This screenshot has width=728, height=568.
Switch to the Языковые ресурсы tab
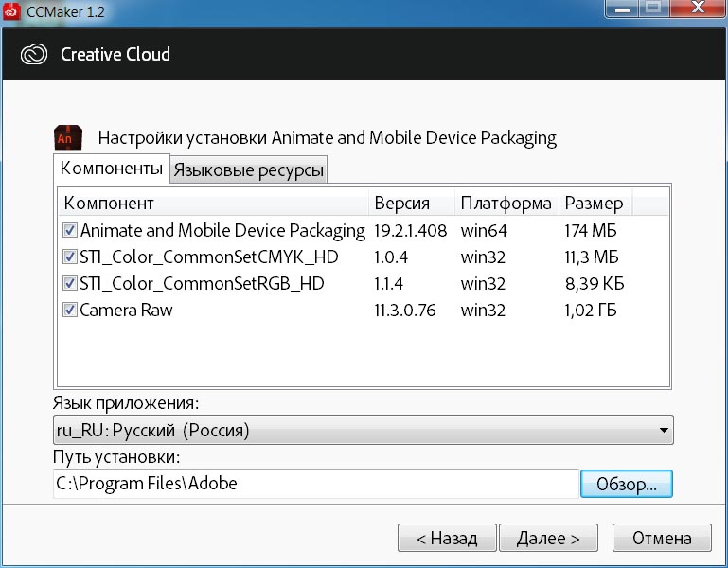[x=248, y=170]
